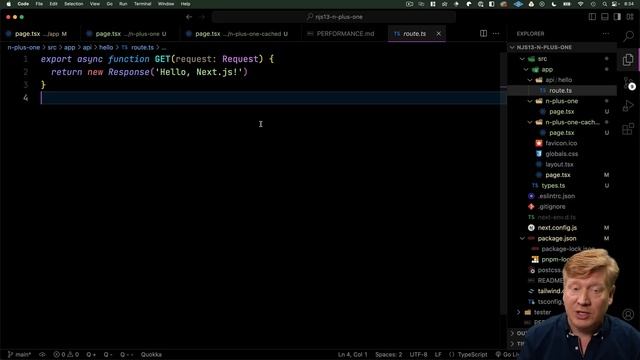Open the View menu

(95, 4)
